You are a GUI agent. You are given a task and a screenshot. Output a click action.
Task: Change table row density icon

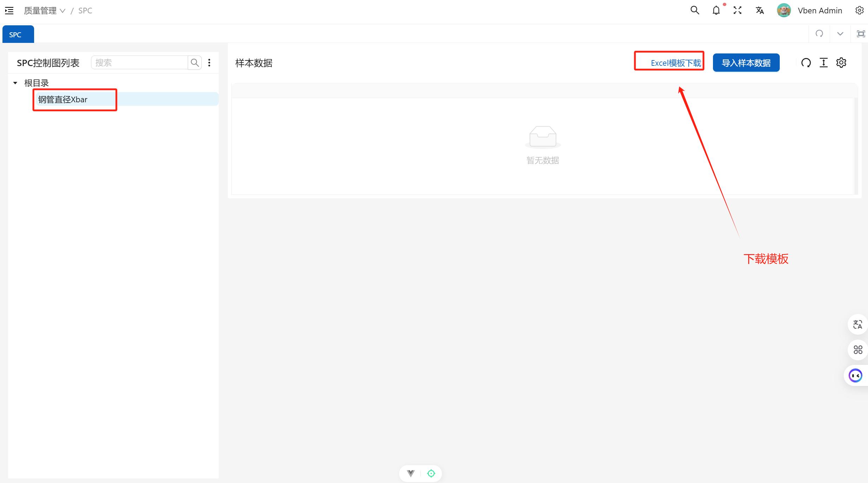click(824, 63)
